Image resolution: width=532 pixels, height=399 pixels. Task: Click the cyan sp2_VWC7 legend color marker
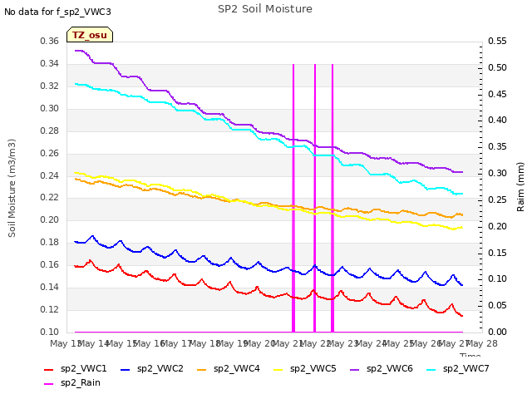(431, 369)
